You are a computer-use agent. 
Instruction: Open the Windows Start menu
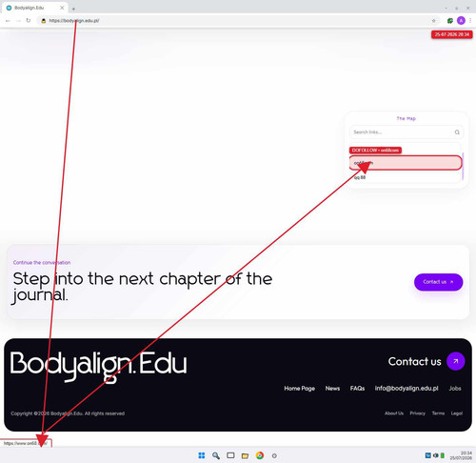(x=202, y=455)
